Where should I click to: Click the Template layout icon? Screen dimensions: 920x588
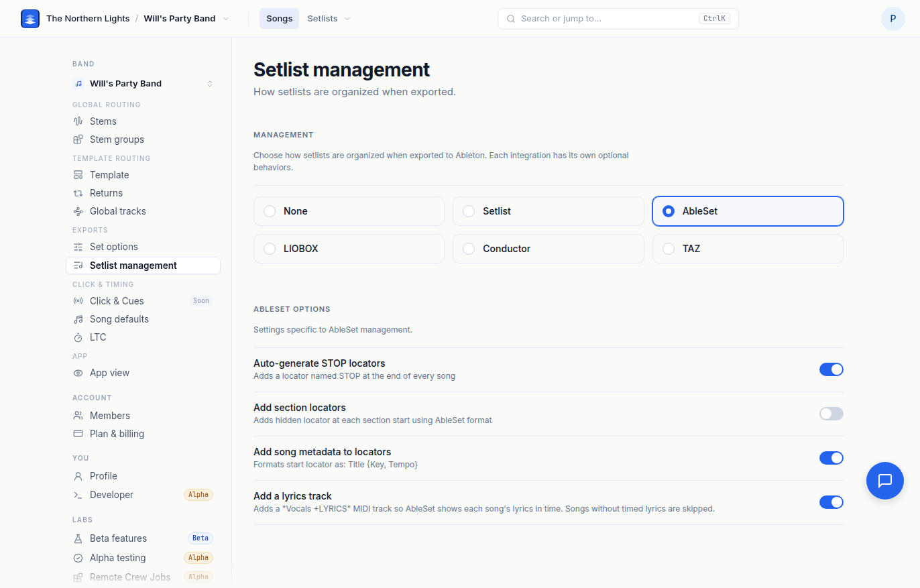(78, 175)
